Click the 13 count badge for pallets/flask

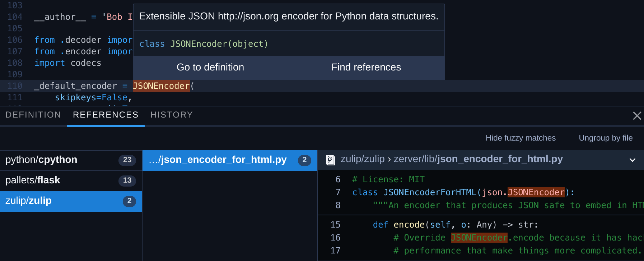[127, 180]
